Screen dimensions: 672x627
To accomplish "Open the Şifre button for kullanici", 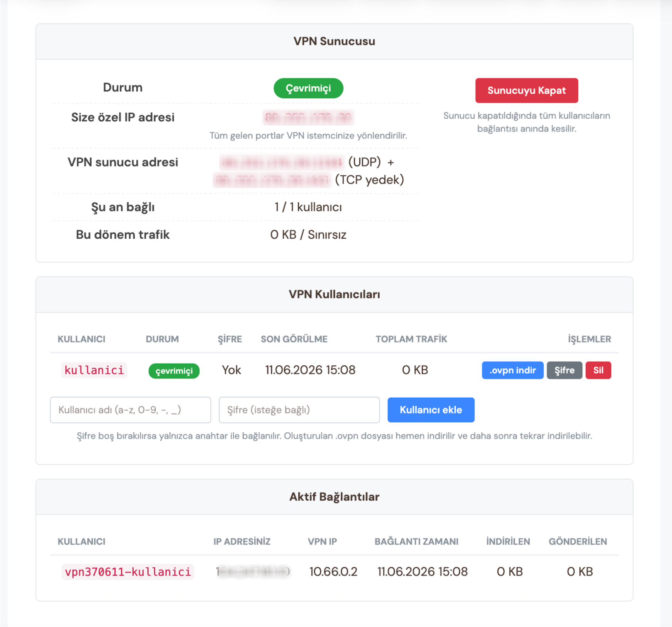I will click(564, 370).
